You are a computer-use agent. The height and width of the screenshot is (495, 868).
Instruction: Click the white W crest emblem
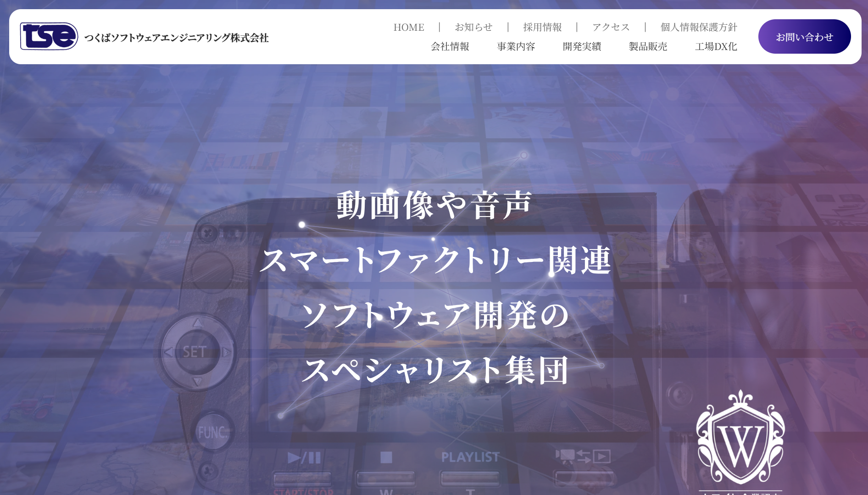(740, 438)
